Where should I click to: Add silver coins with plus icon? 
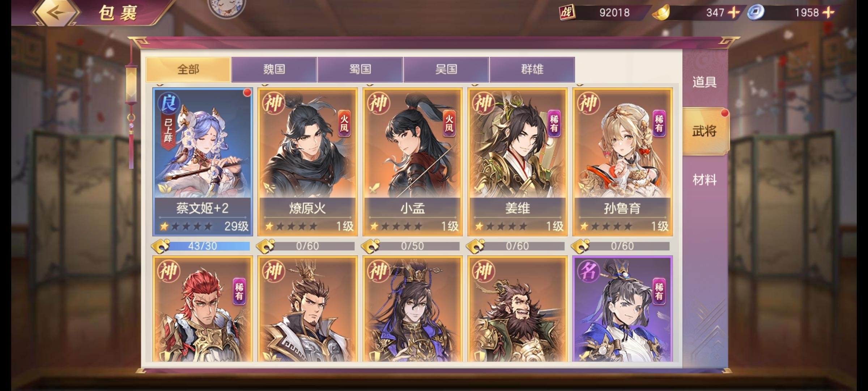coord(828,12)
